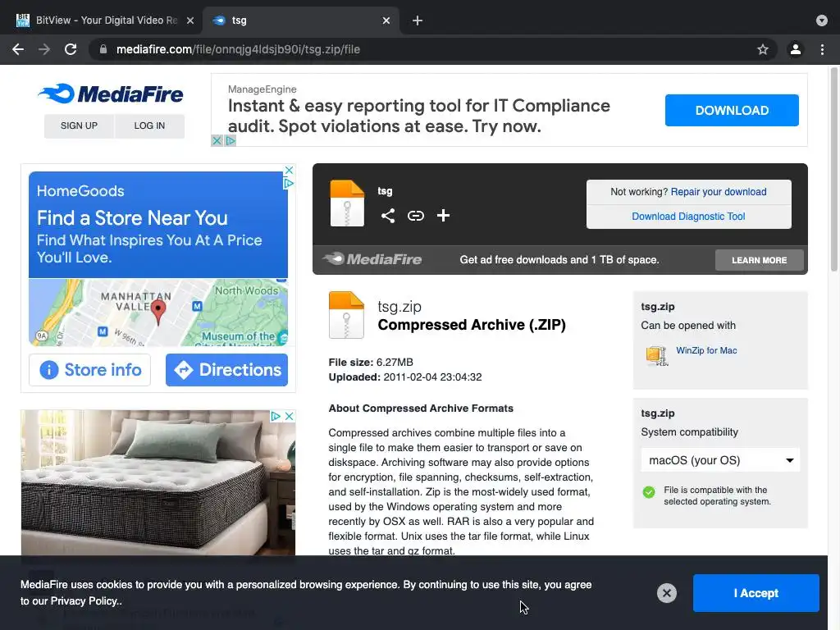
Task: Click the back arrow in browser toolbar
Action: coord(18,49)
